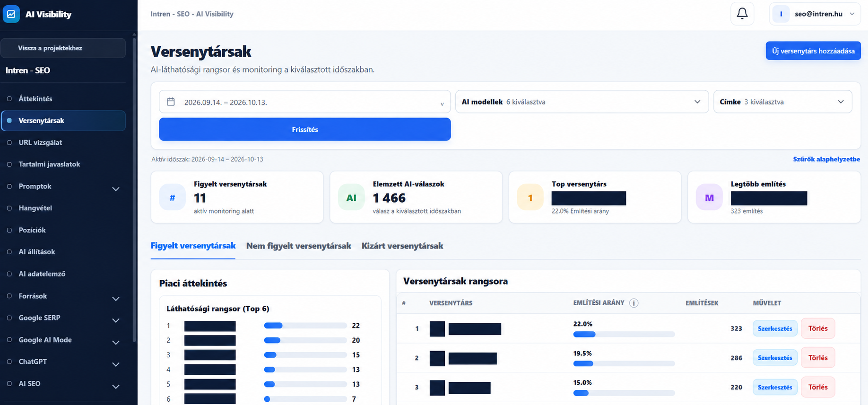Click the AI badge in Elemzett AI-válaszok card
The height and width of the screenshot is (405, 868).
[351, 198]
